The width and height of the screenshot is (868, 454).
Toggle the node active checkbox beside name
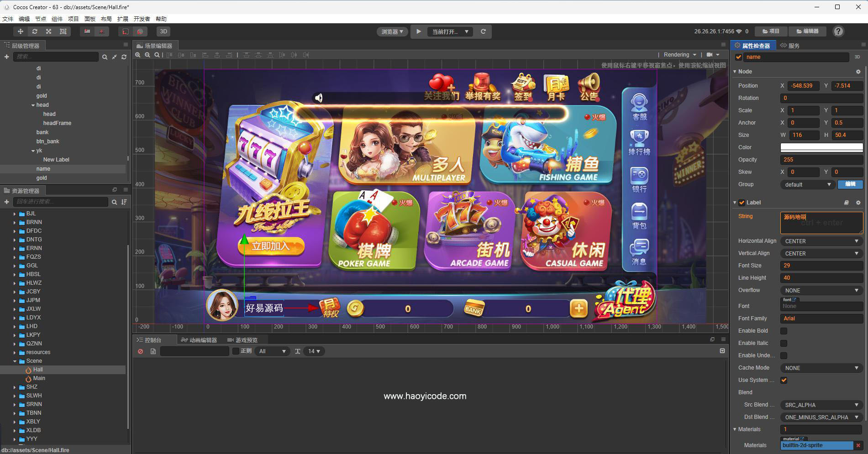(x=738, y=57)
